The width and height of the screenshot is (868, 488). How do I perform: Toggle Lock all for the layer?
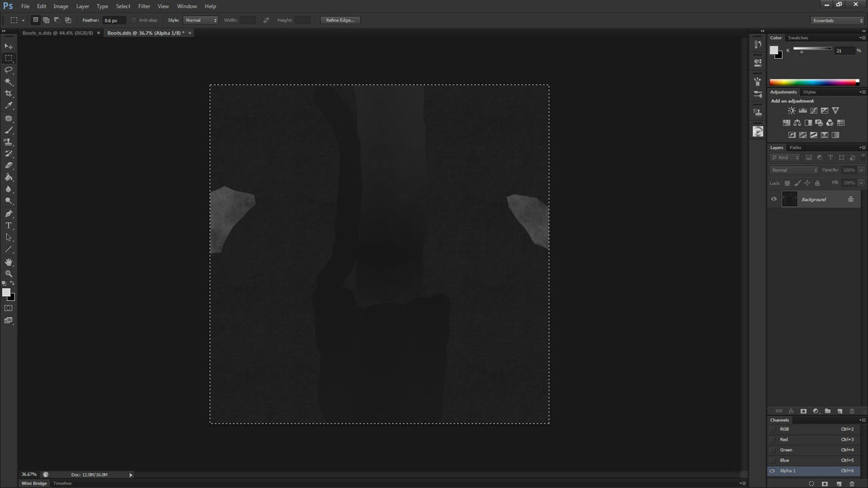817,183
